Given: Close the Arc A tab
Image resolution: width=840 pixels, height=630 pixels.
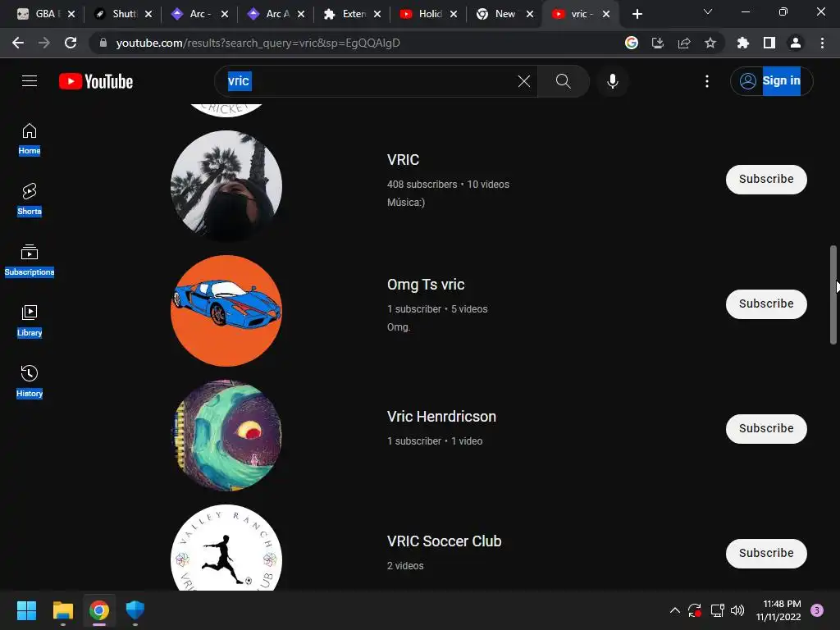Looking at the screenshot, I should pos(301,14).
